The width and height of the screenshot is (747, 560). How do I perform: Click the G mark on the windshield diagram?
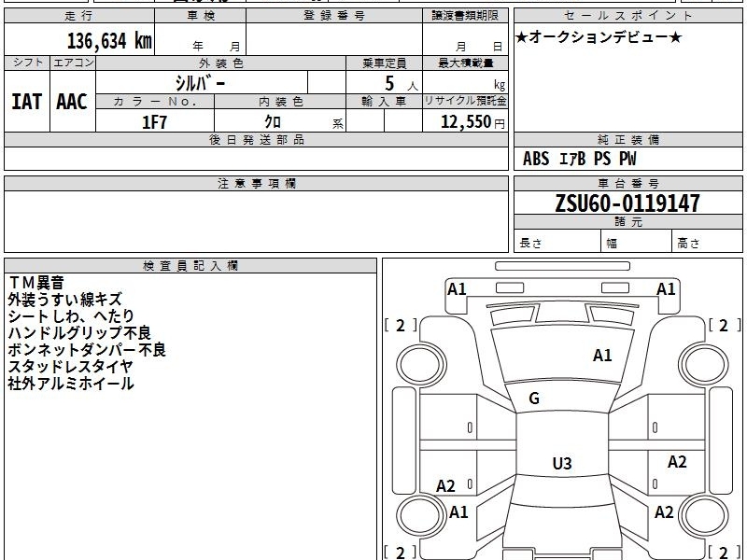(x=534, y=399)
